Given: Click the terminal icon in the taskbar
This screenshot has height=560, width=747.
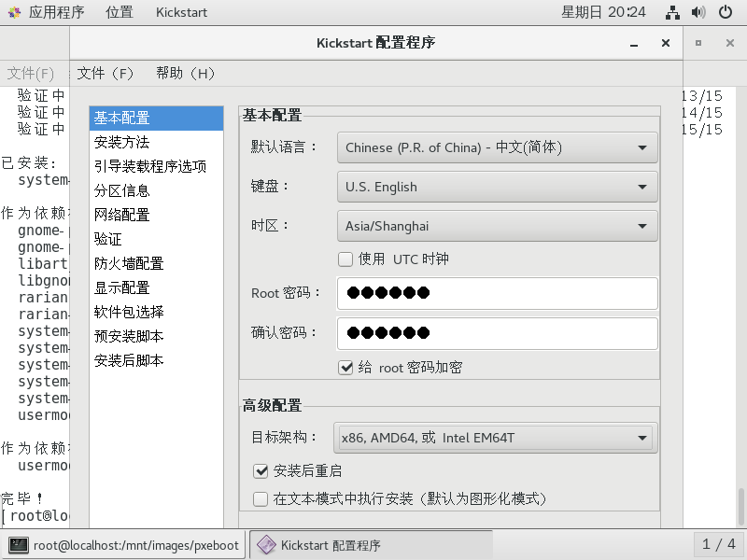Looking at the screenshot, I should pyautogui.click(x=19, y=545).
